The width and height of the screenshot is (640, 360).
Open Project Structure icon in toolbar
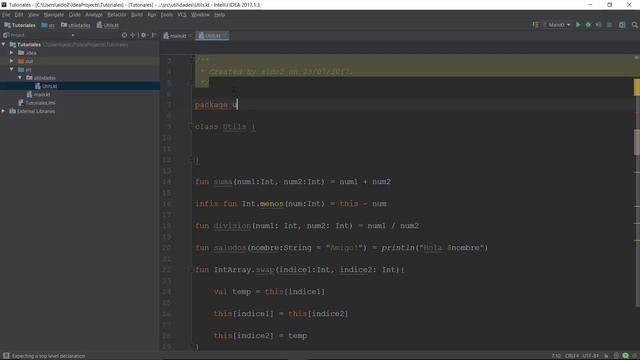click(622, 25)
